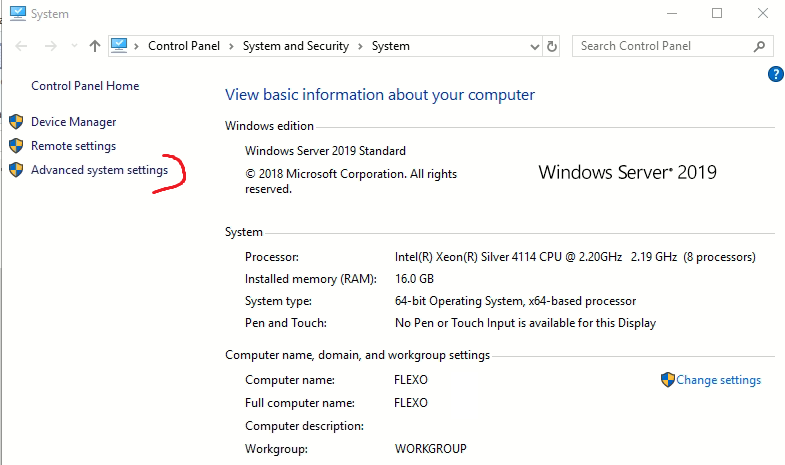This screenshot has width=785, height=465.
Task: Click shield icon beside Device Manager
Action: [x=16, y=122]
